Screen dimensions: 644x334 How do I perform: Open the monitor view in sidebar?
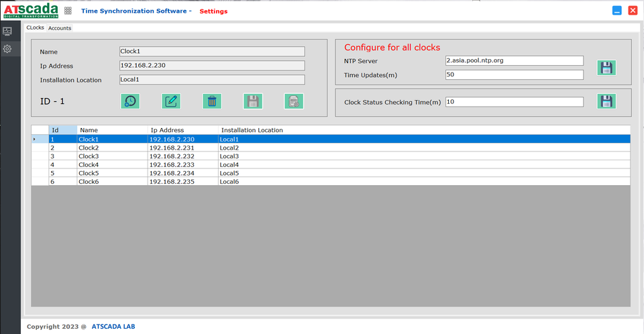(7, 31)
